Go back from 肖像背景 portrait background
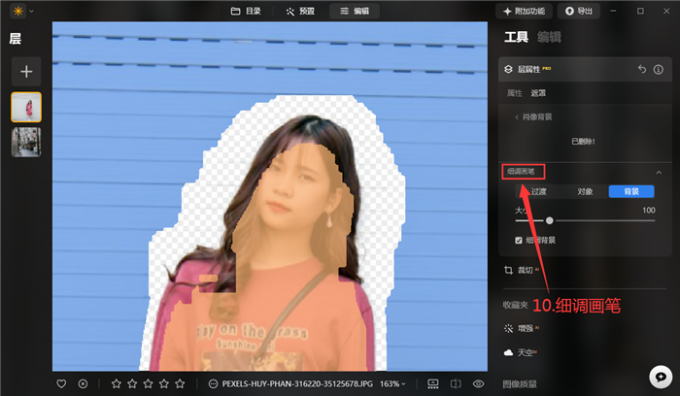This screenshot has width=680, height=396. click(533, 117)
